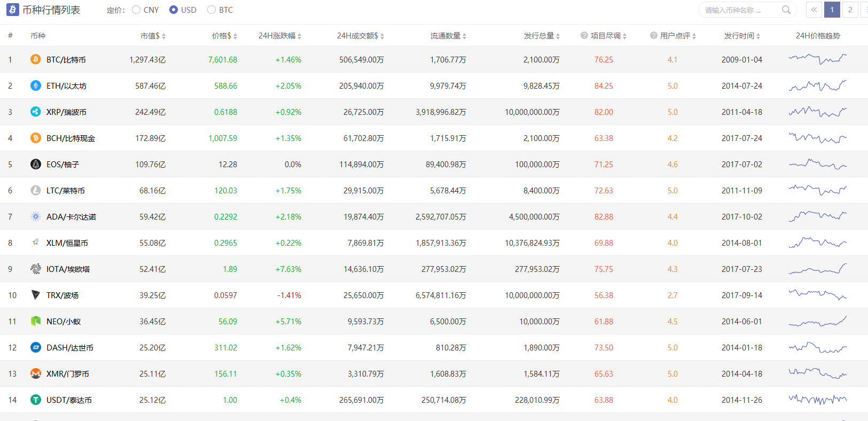Viewport: 868px width, 421px height.
Task: Sort by 价格$ column arrows
Action: (235, 36)
